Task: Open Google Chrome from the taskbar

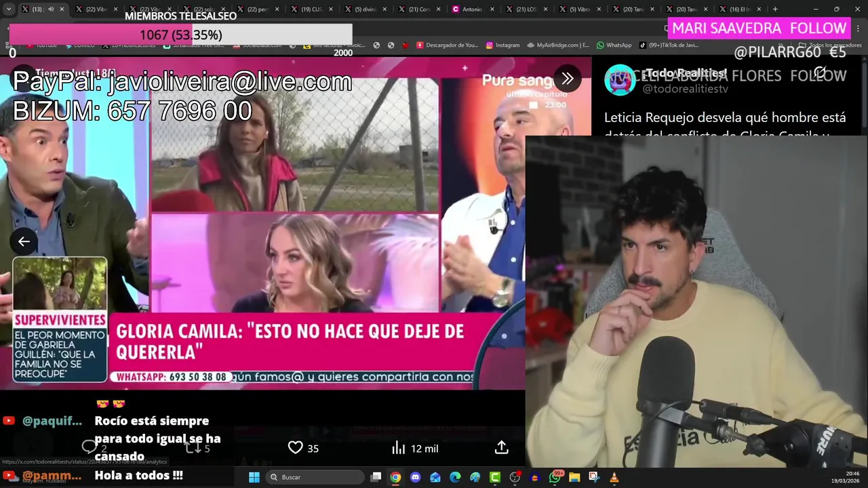Action: (395, 477)
